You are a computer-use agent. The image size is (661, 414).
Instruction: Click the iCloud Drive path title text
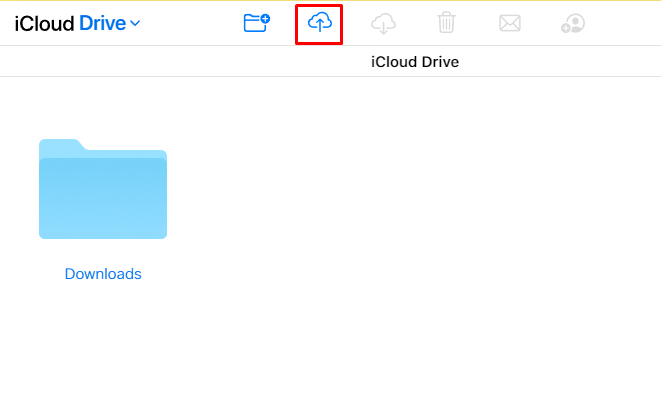pos(415,62)
